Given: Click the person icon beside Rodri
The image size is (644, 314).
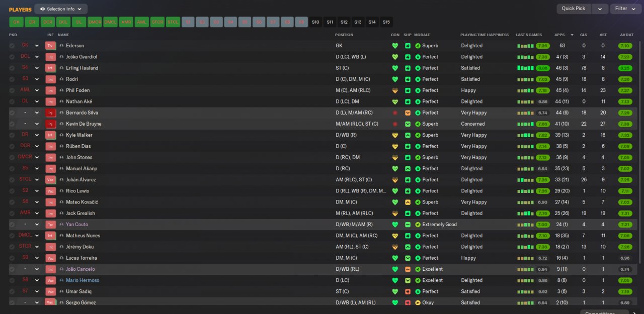Looking at the screenshot, I should 61,79.
